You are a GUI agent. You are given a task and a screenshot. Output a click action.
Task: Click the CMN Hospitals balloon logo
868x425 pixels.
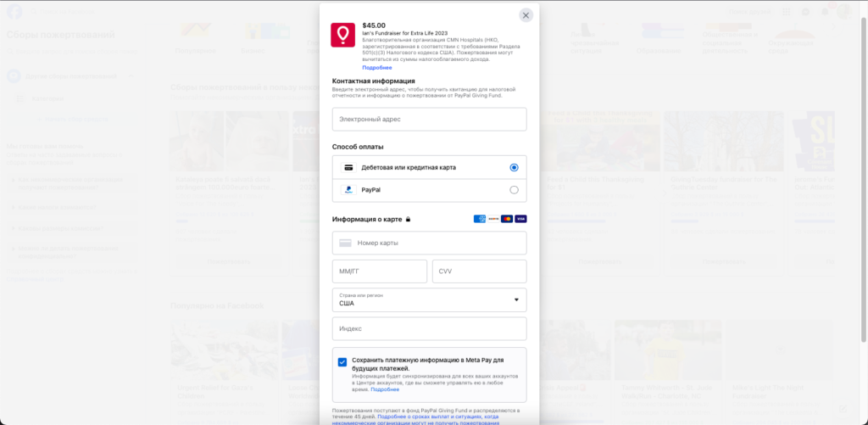(x=342, y=35)
